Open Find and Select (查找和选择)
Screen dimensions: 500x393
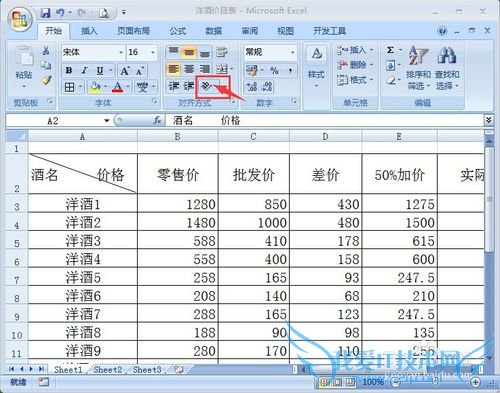[447, 68]
